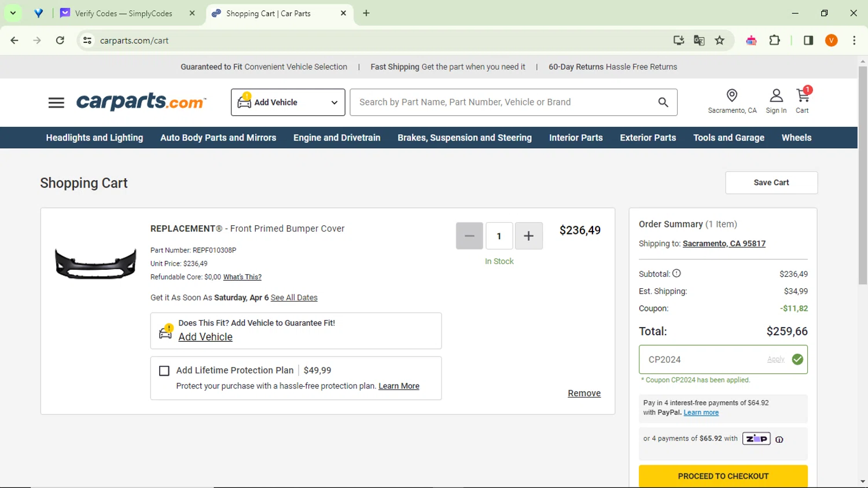Open Headlights and Lighting menu
This screenshot has width=868, height=488.
coord(94,138)
